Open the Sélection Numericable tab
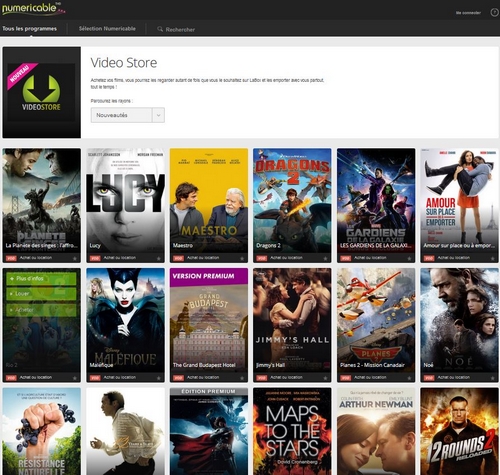 click(x=107, y=29)
